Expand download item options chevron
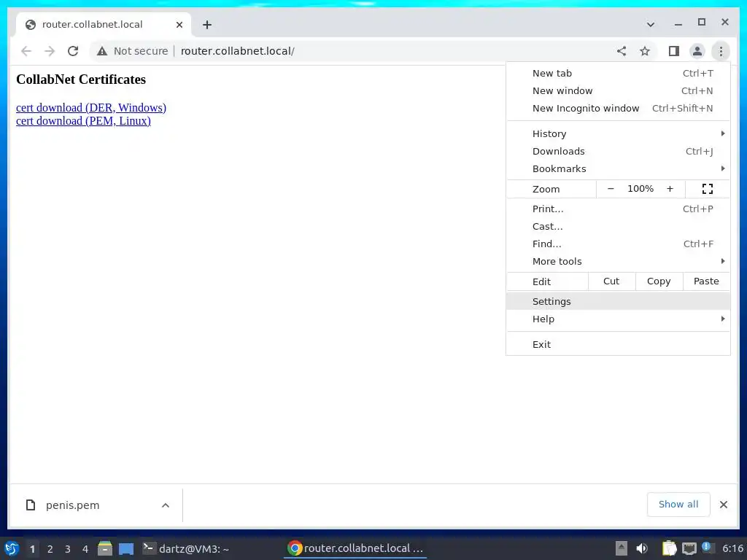Viewport: 747px width, 560px height. (x=166, y=505)
